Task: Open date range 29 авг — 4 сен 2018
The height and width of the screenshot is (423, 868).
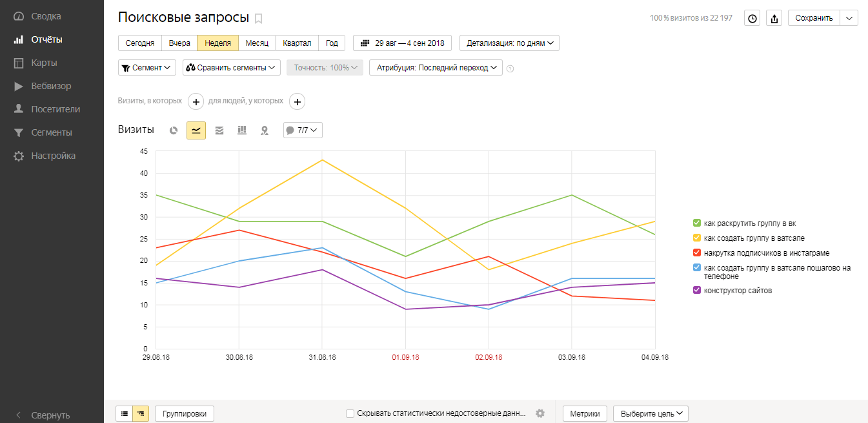Action: [402, 43]
